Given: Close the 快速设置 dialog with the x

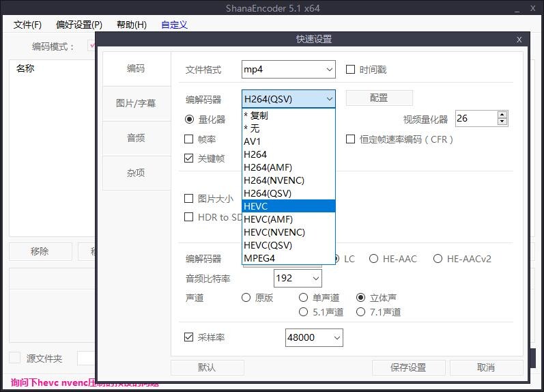Looking at the screenshot, I should [519, 40].
